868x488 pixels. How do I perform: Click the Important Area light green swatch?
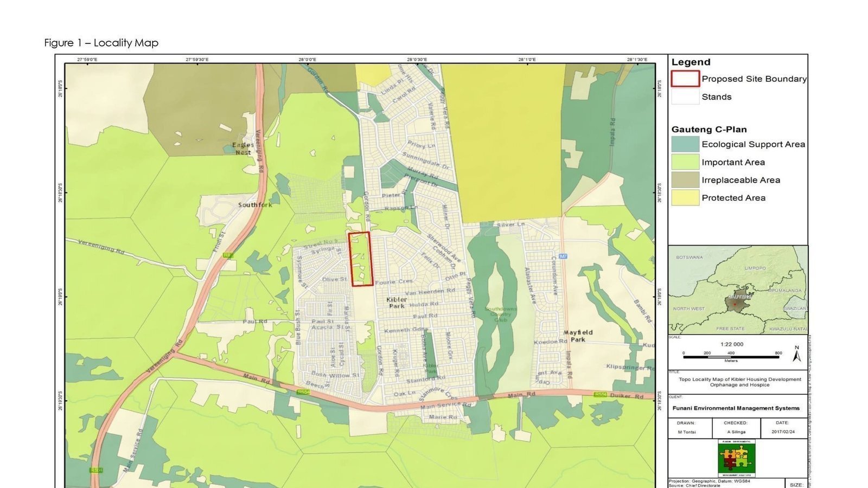(x=685, y=162)
